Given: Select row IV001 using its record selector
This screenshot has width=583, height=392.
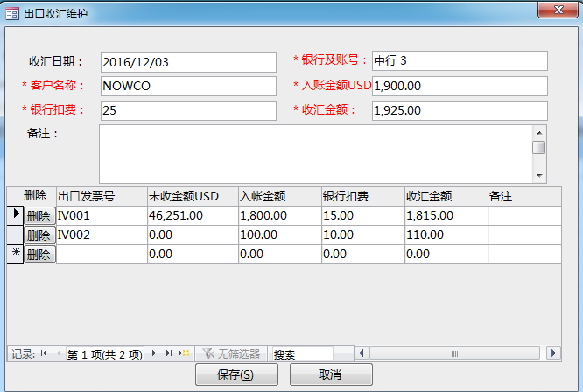Looking at the screenshot, I should click(x=14, y=214).
